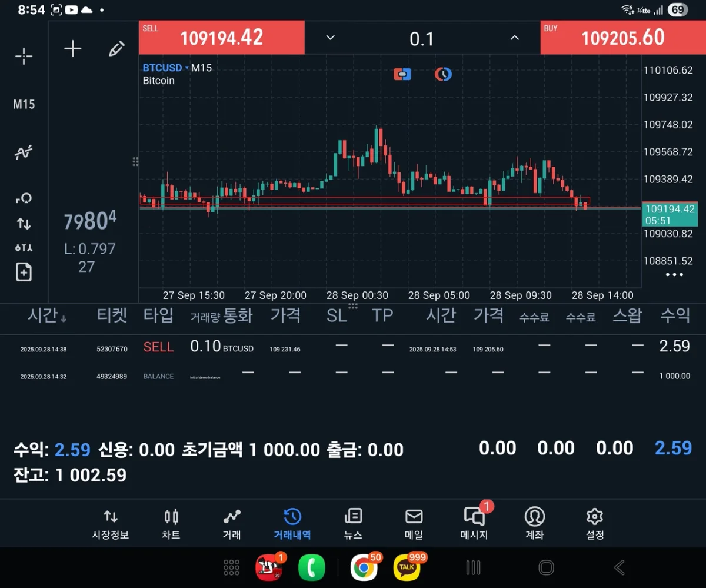Switch to the 차트 tab

point(171,523)
